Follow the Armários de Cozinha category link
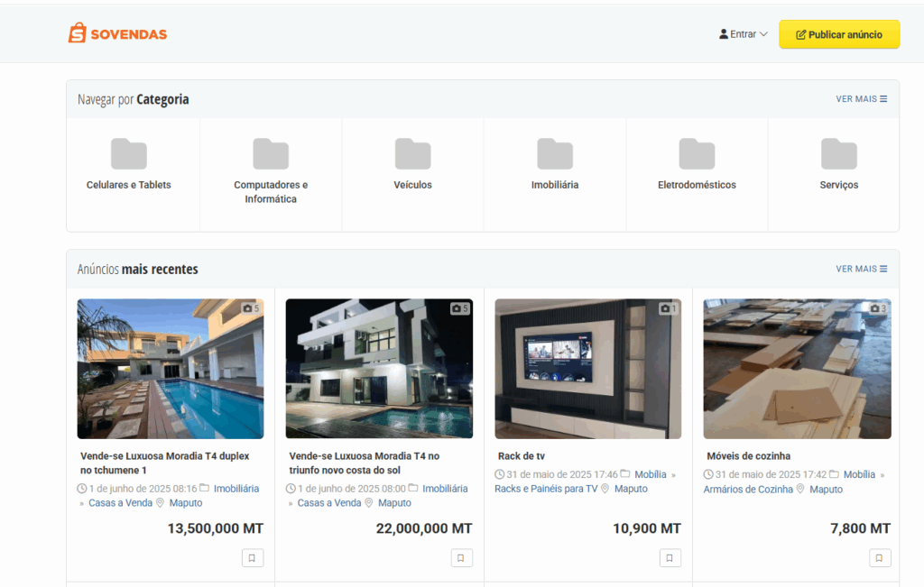924x587 pixels. (x=748, y=489)
